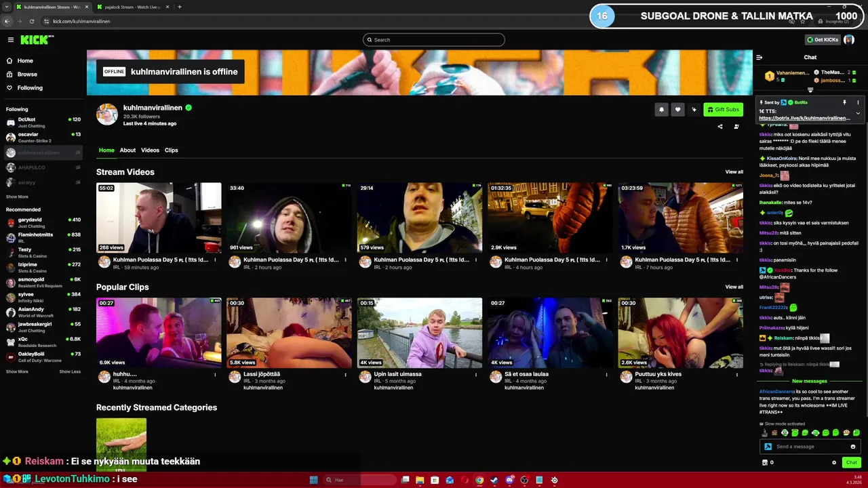Play the Upin lasit uimassa clip thumbnail
Viewport: 868px width, 488px height.
[420, 333]
